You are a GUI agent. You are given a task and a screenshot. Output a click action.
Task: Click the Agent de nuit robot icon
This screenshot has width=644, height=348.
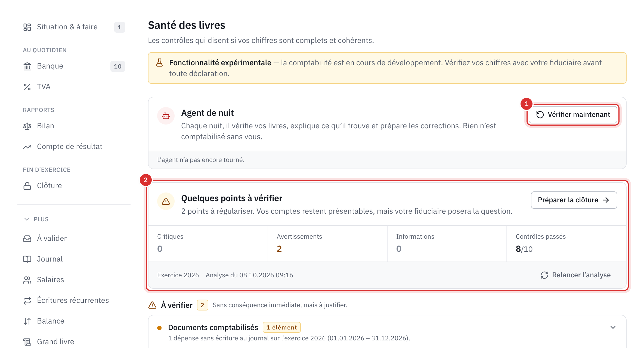(166, 116)
